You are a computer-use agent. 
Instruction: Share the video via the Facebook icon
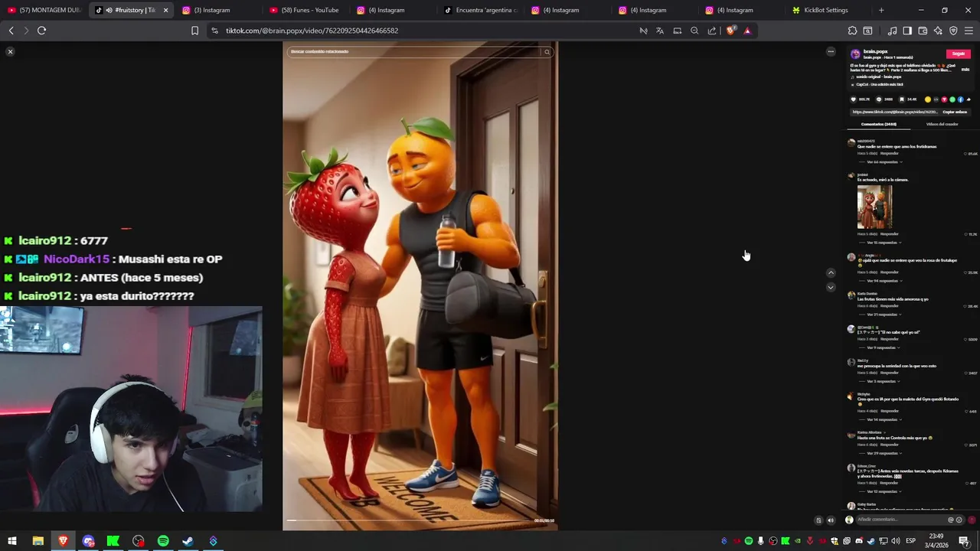[x=961, y=99]
